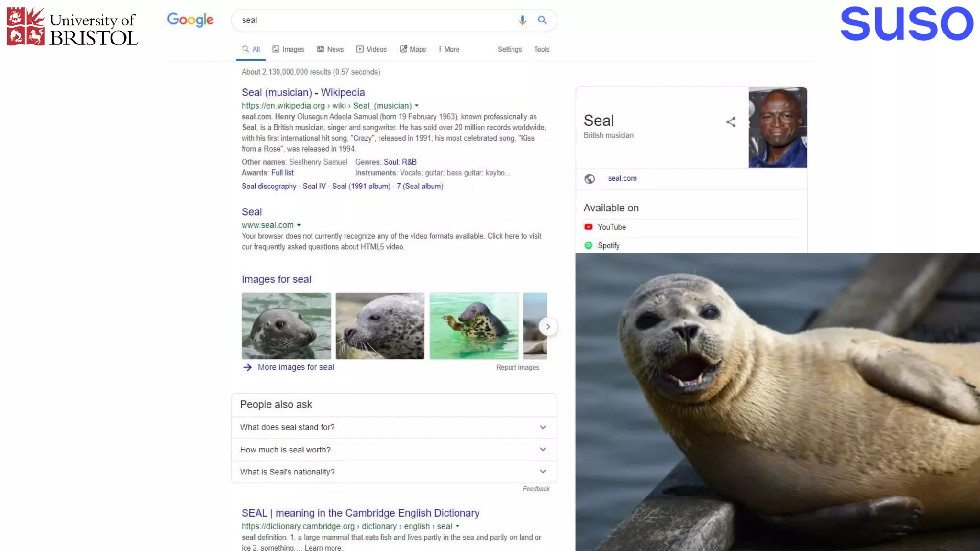Click the share icon in Seal panel
980x551 pixels.
pos(731,122)
